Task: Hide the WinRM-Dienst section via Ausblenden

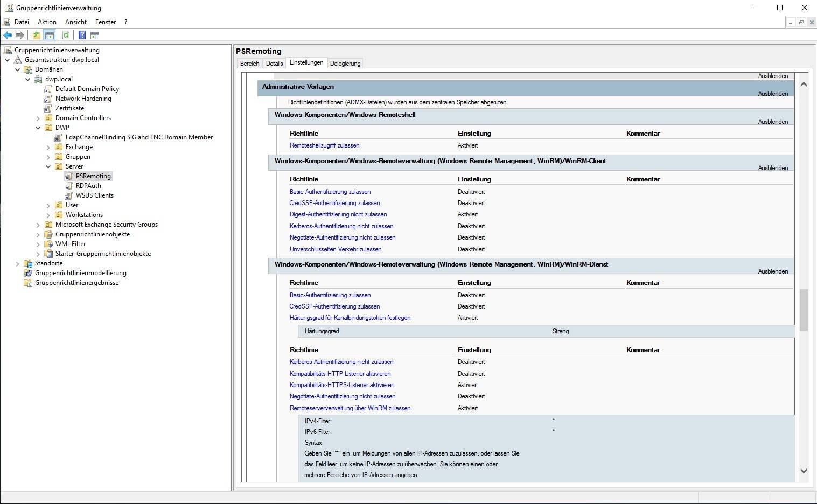Action: coord(773,271)
